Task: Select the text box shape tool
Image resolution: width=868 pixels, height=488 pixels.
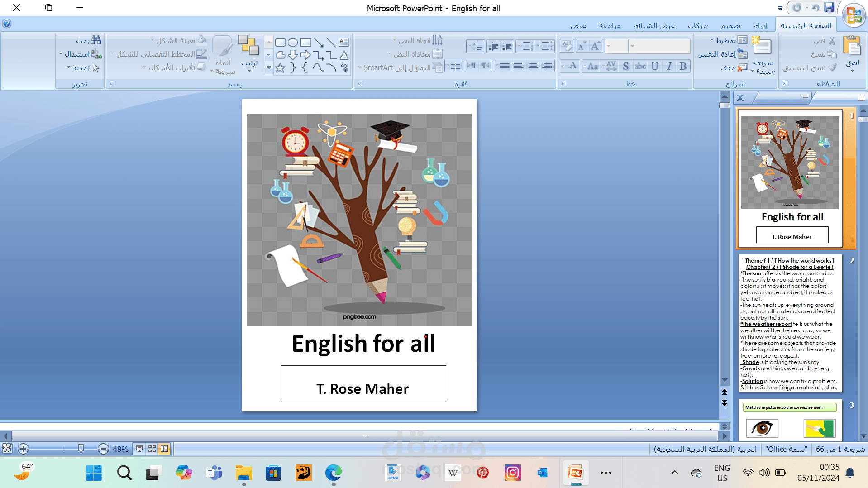Action: click(x=343, y=42)
